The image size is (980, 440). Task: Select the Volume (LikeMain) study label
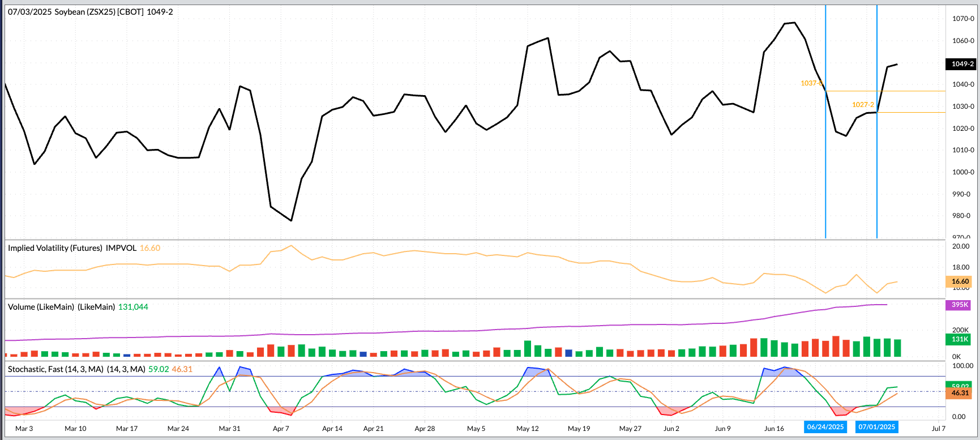pyautogui.click(x=61, y=307)
